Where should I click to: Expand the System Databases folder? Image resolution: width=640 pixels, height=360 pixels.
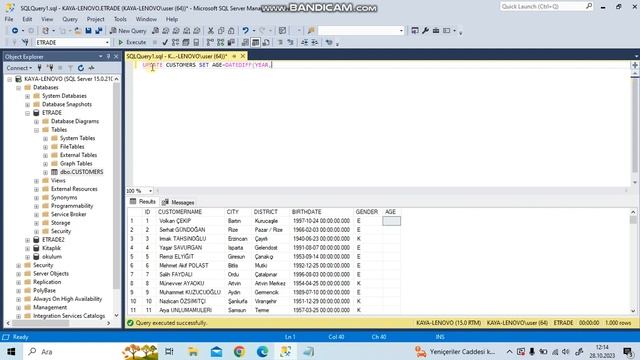27,96
